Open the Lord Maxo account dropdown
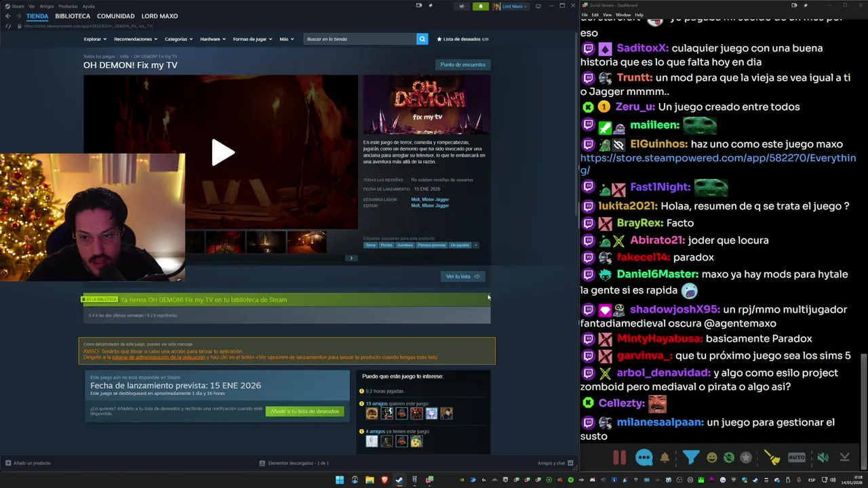The height and width of the screenshot is (488, 868). [510, 6]
